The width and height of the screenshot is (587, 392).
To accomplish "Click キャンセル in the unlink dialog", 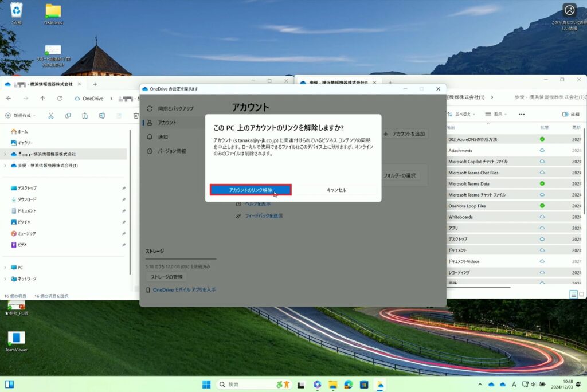I will click(336, 190).
